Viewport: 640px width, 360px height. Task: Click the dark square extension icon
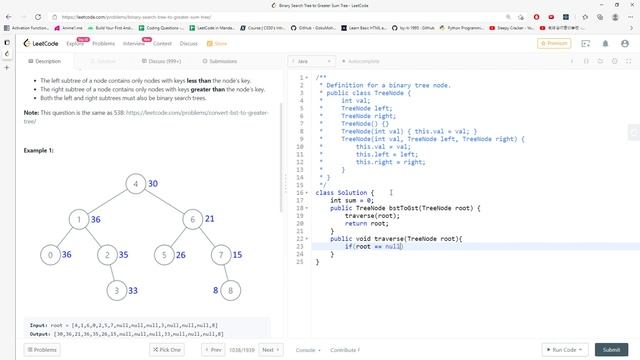click(566, 17)
